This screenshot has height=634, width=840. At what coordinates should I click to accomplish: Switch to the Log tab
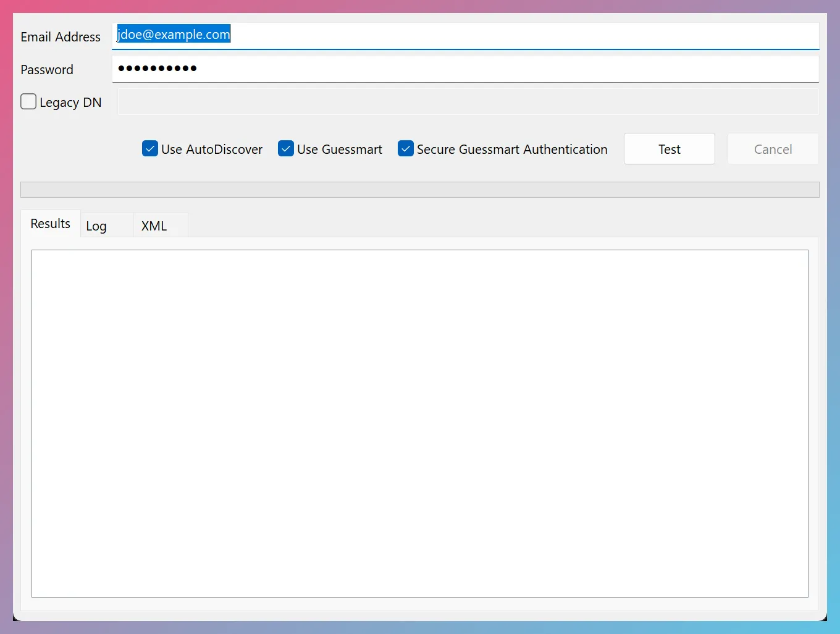96,226
